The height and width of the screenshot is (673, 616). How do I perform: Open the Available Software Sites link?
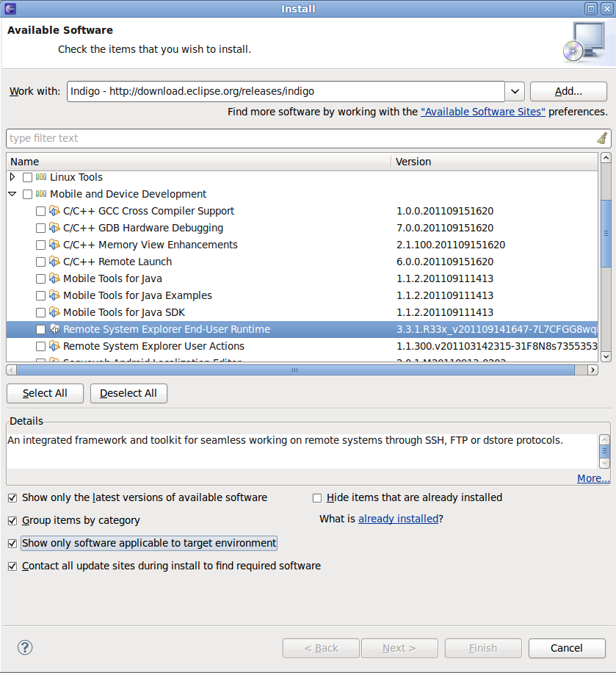(x=483, y=112)
